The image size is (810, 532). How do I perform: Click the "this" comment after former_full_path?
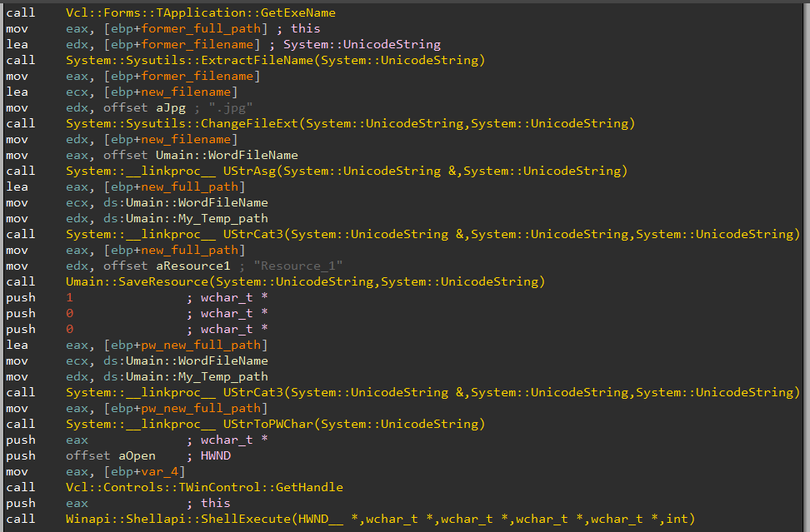[305, 28]
